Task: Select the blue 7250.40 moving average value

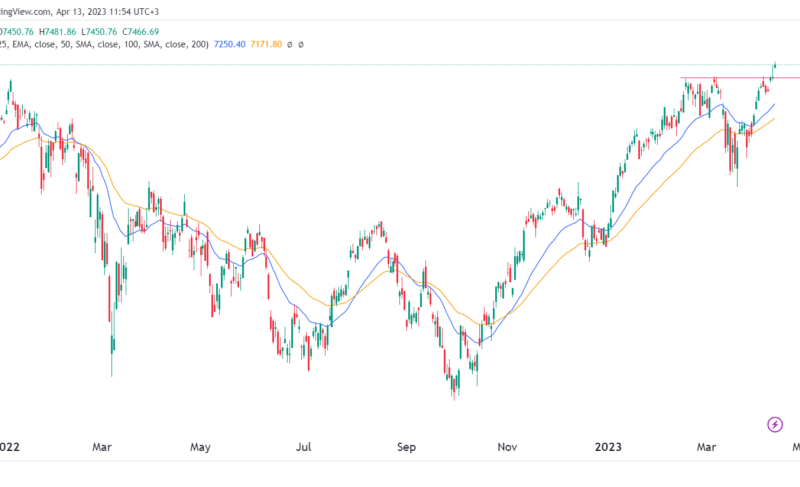Action: [x=230, y=44]
